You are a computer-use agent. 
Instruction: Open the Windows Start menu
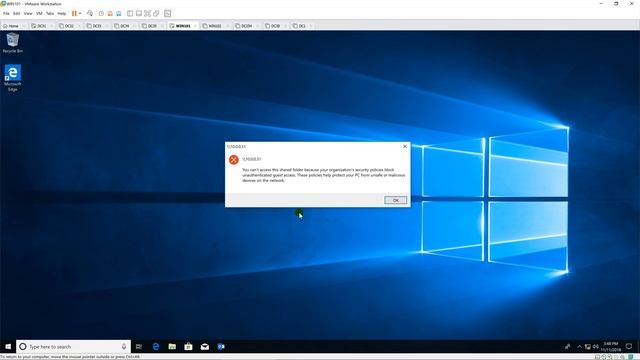pos(8,347)
